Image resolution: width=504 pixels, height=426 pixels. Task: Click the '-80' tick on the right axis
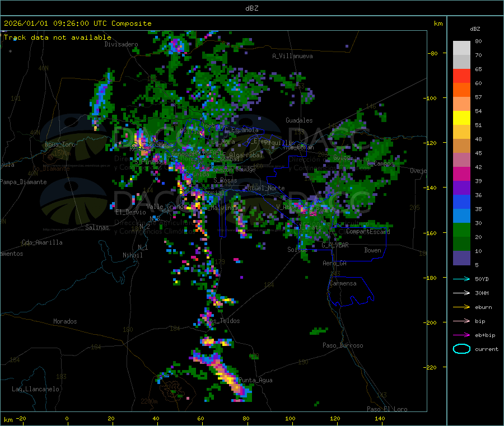click(x=433, y=53)
